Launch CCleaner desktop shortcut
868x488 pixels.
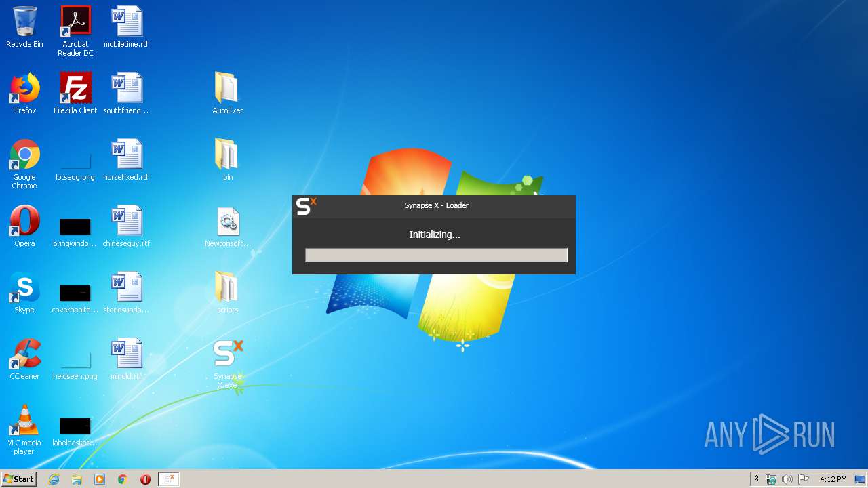[24, 359]
